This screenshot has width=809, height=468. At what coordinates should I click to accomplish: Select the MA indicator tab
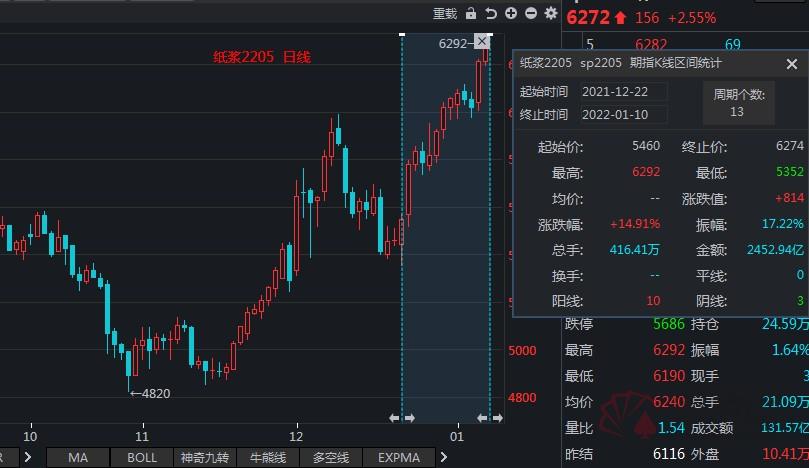[x=78, y=458]
